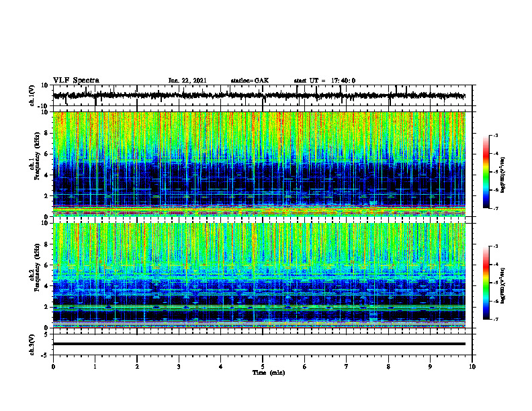
Task: Click the ch.2 color scale bar
Action: pos(486,283)
